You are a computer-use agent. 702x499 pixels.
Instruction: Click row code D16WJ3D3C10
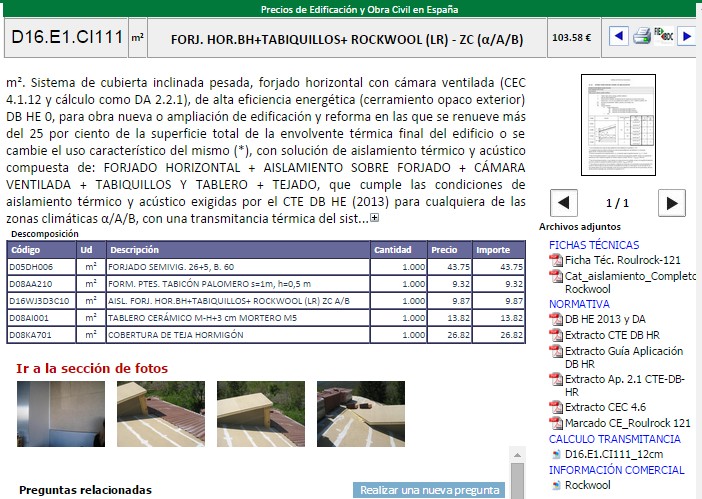tap(39, 301)
